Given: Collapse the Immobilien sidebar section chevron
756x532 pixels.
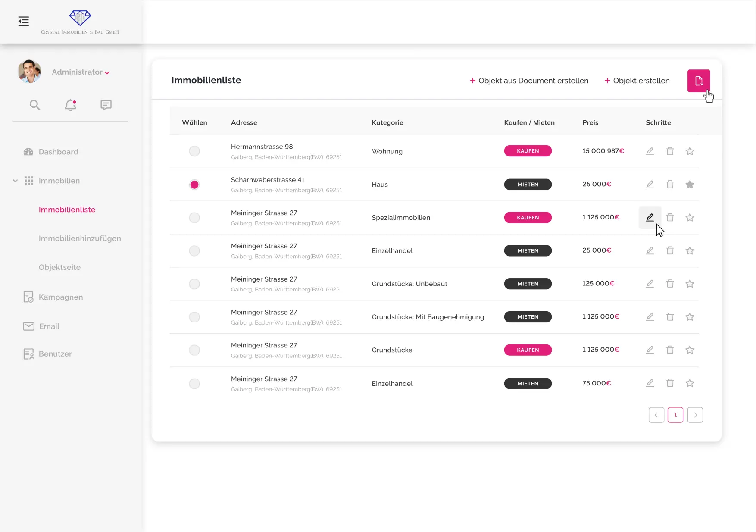Looking at the screenshot, I should pyautogui.click(x=16, y=181).
